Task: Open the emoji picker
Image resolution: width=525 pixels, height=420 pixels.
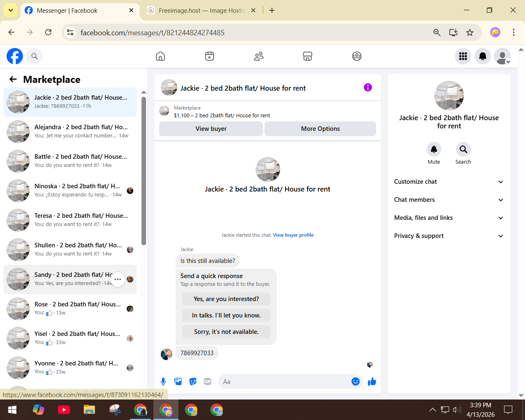Action: tap(356, 382)
